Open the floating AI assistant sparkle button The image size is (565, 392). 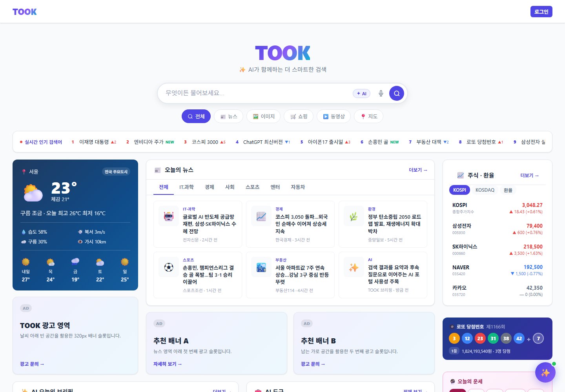[x=545, y=372]
